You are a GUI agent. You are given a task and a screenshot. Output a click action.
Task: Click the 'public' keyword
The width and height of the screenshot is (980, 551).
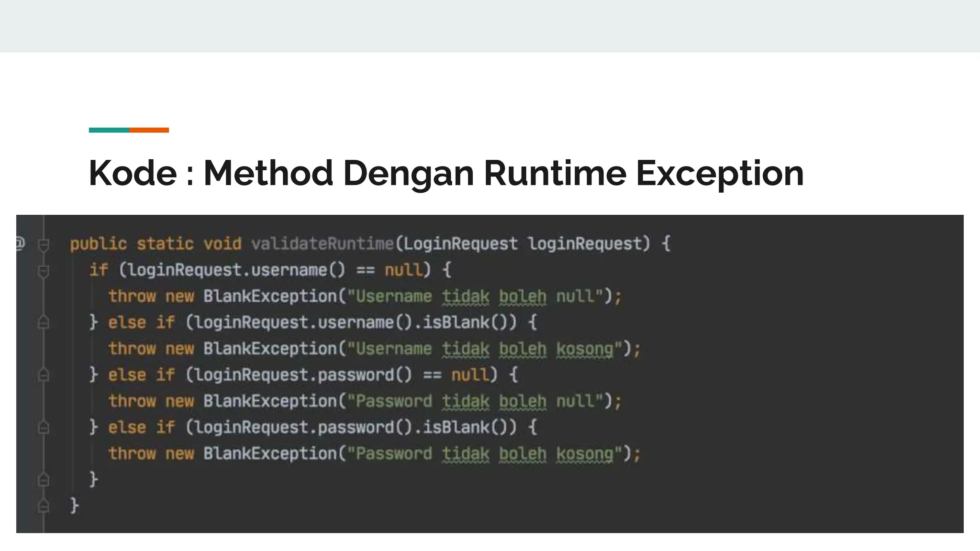pyautogui.click(x=98, y=244)
